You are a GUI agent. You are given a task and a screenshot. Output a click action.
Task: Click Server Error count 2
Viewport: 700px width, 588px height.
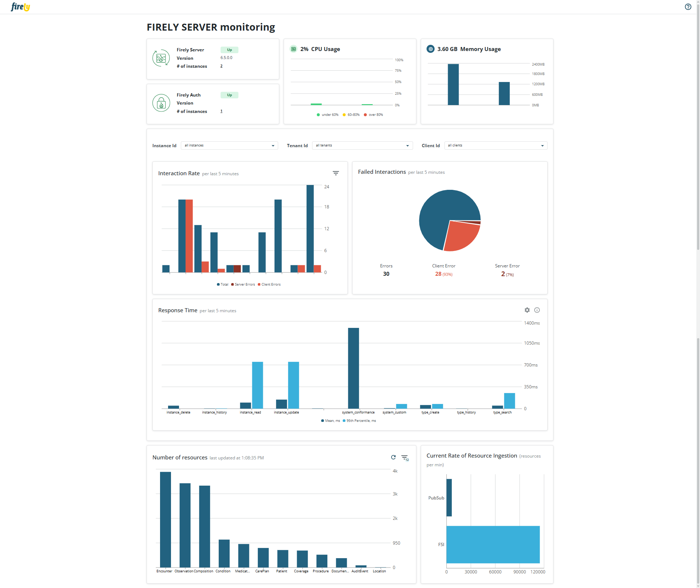pyautogui.click(x=503, y=274)
